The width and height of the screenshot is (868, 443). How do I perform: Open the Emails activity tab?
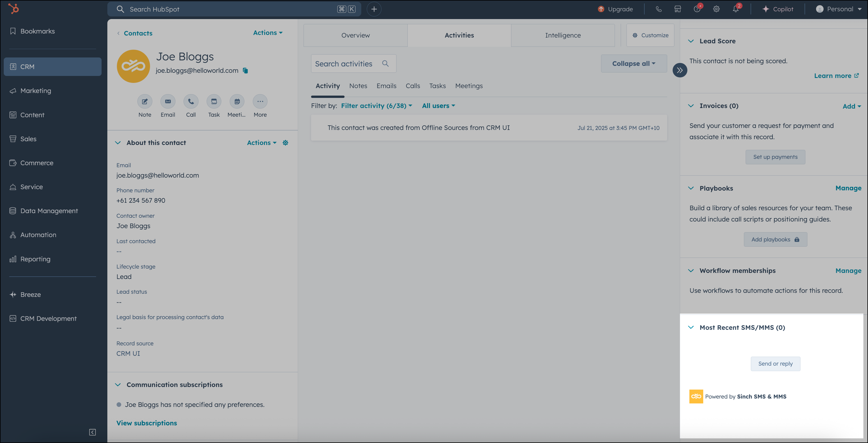pyautogui.click(x=386, y=86)
